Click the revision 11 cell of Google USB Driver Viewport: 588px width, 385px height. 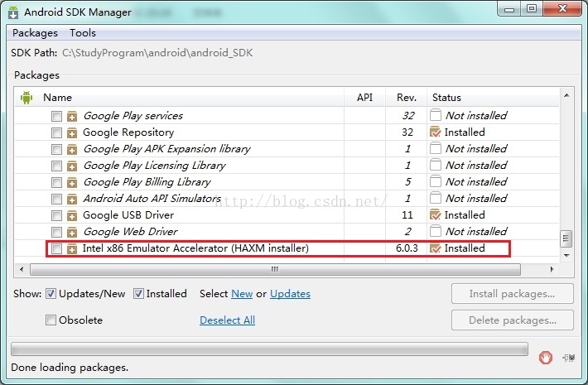click(x=407, y=215)
